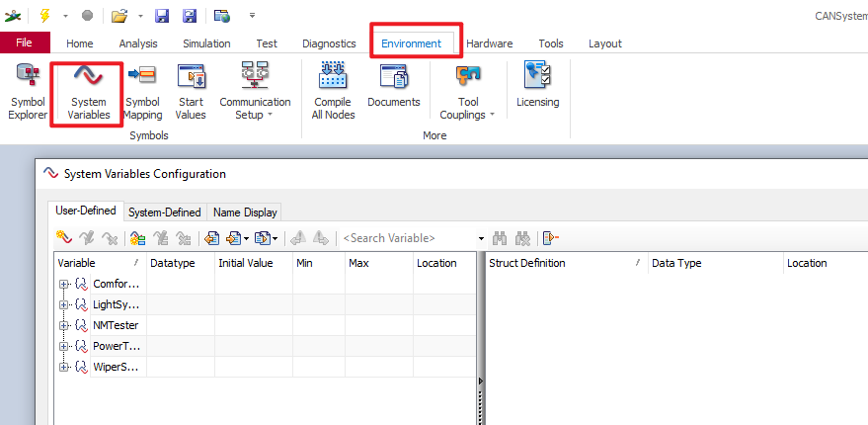
Task: Click the new struct definition icon
Action: [137, 238]
